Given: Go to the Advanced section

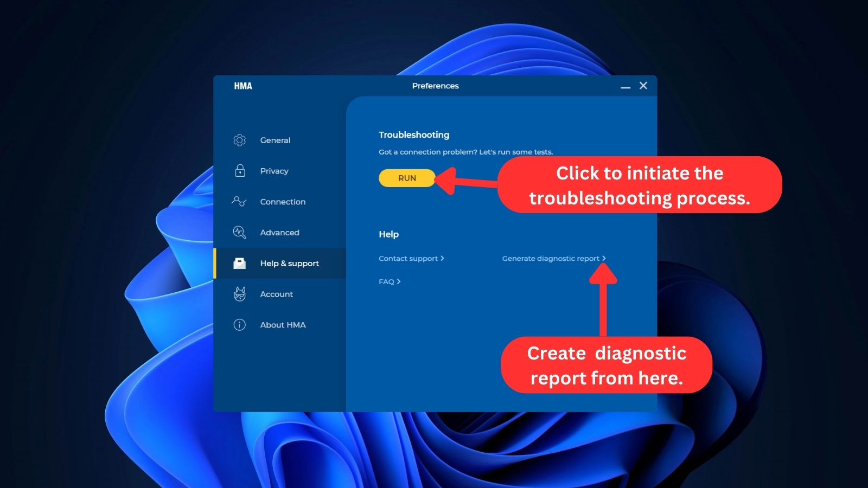Looking at the screenshot, I should click(280, 233).
